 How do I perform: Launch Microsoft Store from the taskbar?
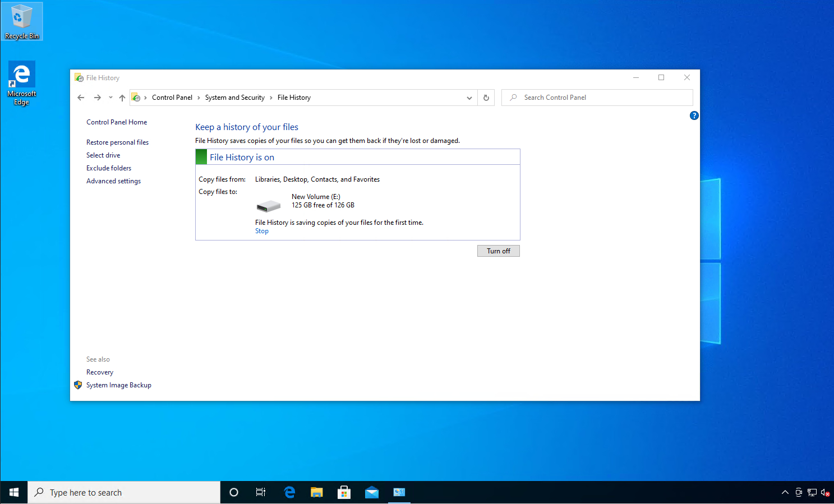pos(344,492)
